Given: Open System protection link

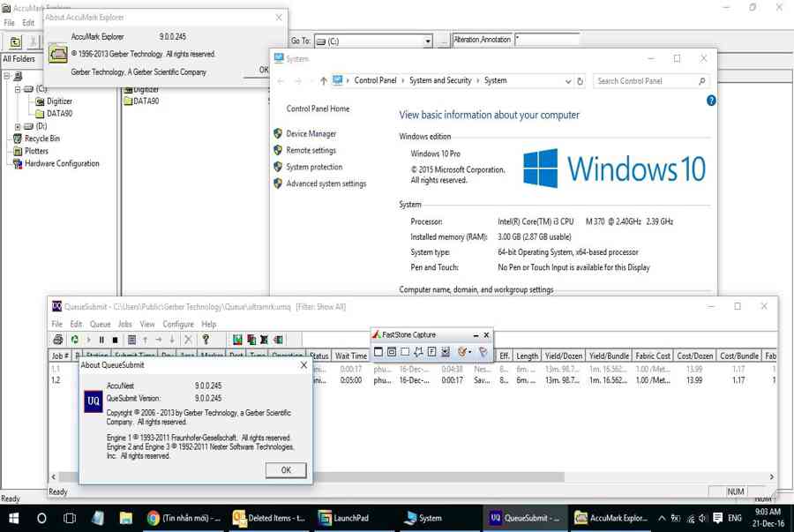Looking at the screenshot, I should point(314,167).
